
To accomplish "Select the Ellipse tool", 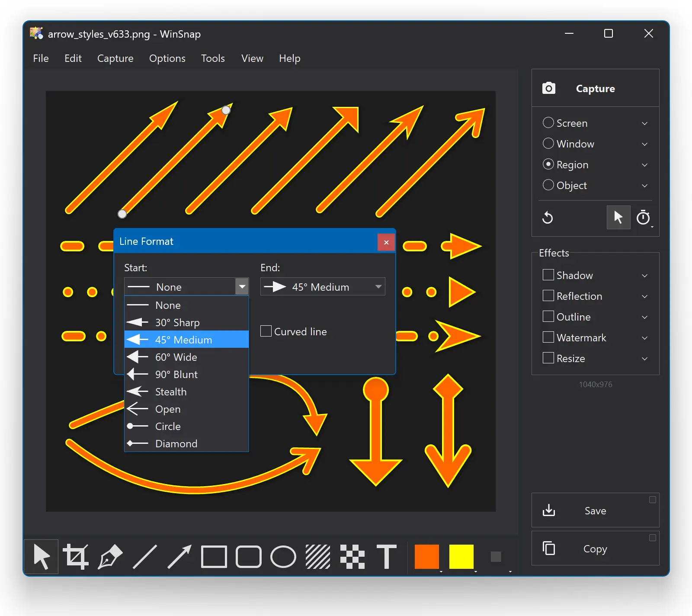I will 283,557.
